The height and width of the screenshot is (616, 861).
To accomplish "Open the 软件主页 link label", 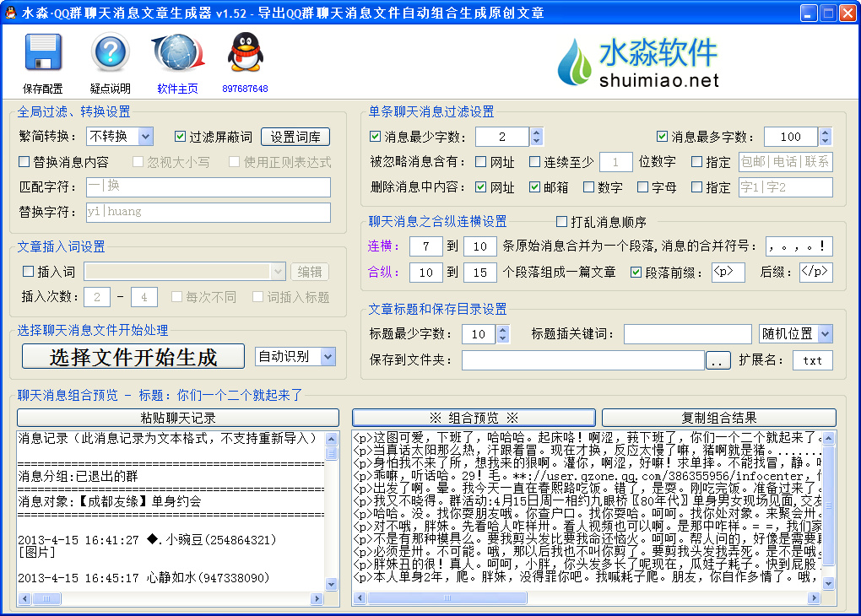I will pyautogui.click(x=177, y=89).
